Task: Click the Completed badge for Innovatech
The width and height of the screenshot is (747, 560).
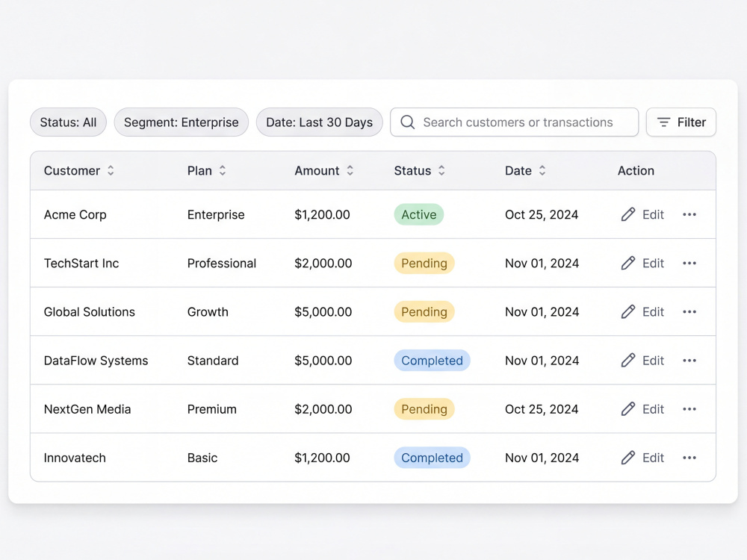Action: 432,458
